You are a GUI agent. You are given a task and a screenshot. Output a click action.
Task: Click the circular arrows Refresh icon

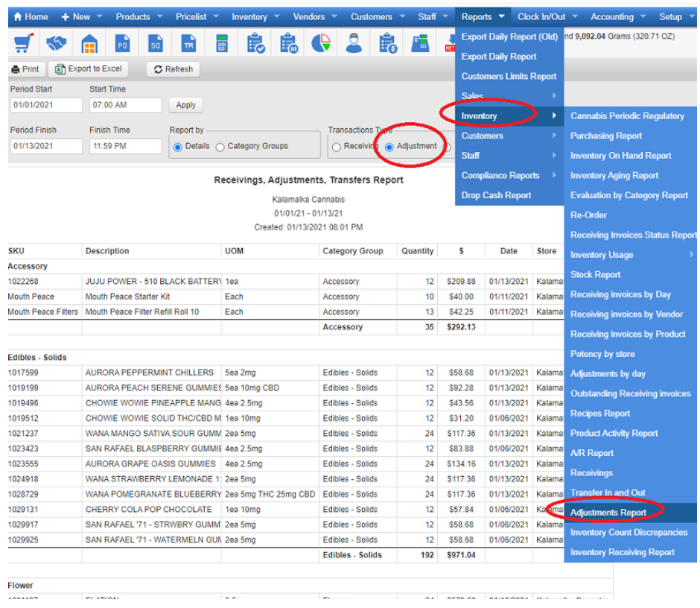pyautogui.click(x=158, y=69)
